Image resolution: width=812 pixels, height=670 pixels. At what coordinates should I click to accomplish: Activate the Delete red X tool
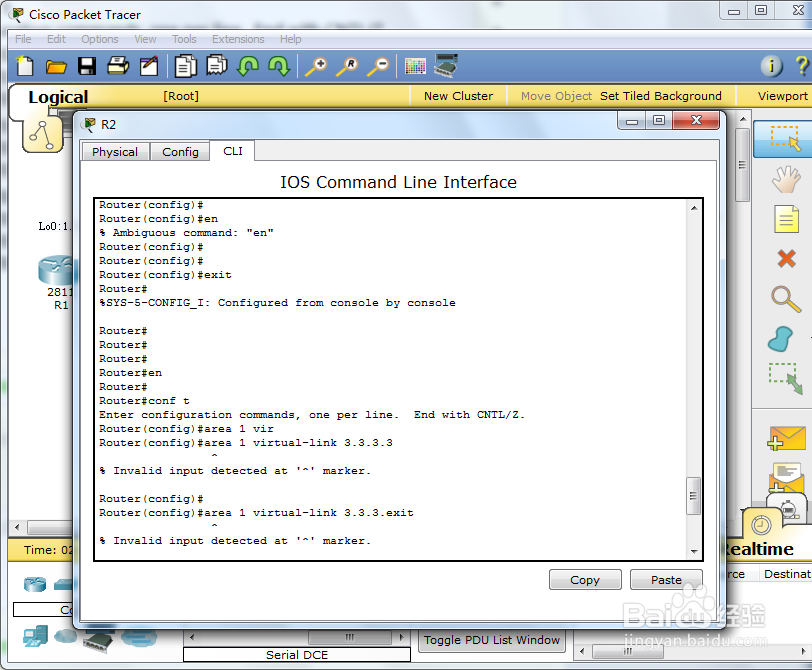(x=786, y=258)
